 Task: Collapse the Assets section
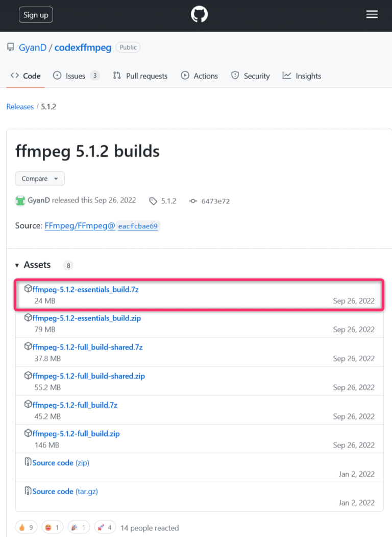coord(17,265)
